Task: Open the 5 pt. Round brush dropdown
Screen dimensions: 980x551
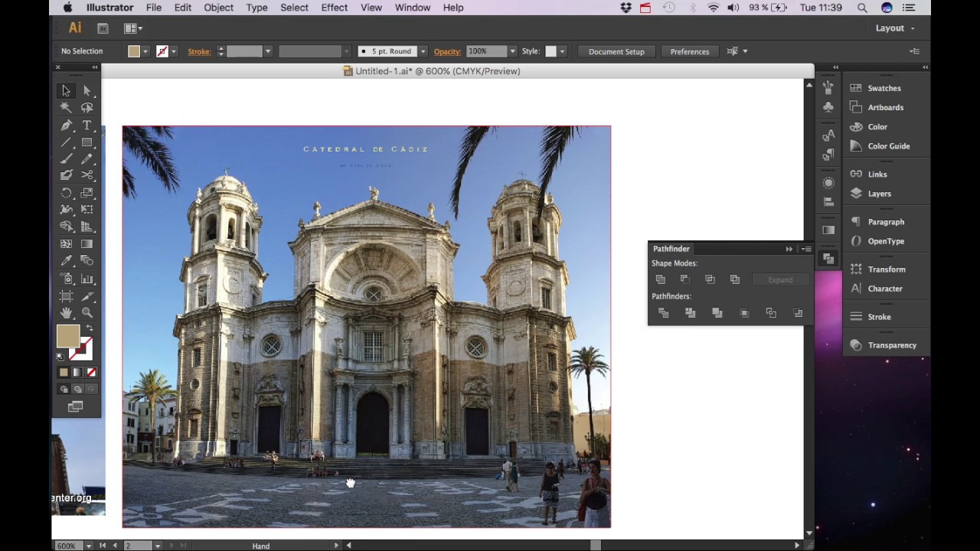Action: (423, 51)
